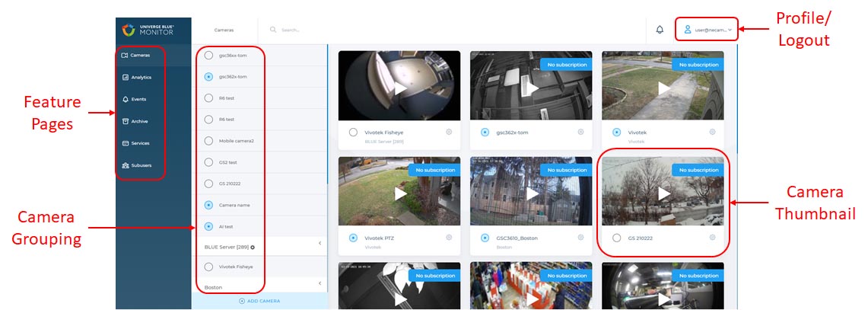Click gear icon next to BLUE Server [289]
This screenshot has height=310, width=868.
(253, 248)
